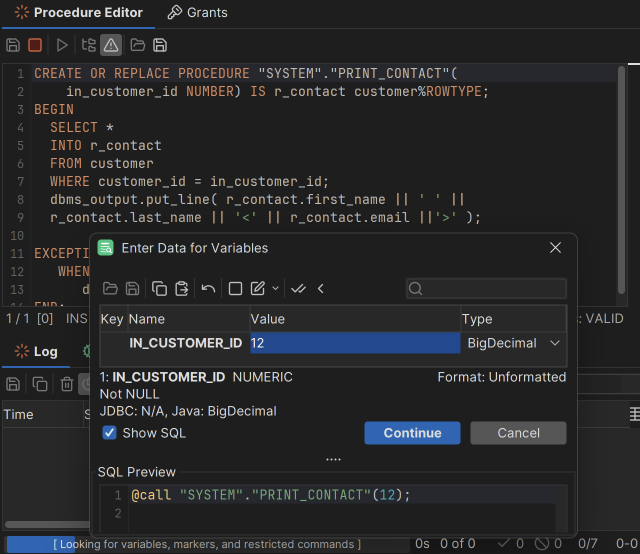The width and height of the screenshot is (640, 554).
Task: Open the edit pencil dropdown arrow
Action: coord(276,289)
